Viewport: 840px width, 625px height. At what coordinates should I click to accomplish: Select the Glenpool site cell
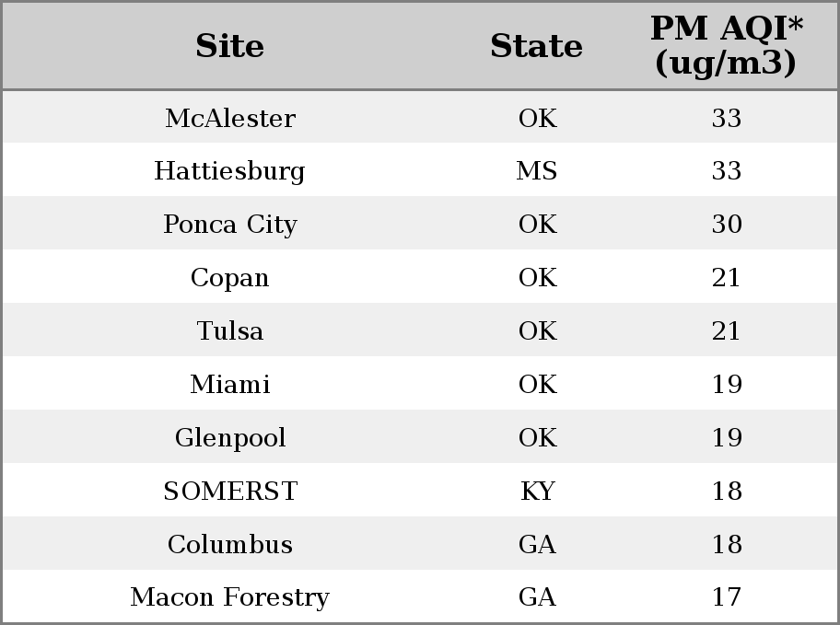(x=230, y=437)
